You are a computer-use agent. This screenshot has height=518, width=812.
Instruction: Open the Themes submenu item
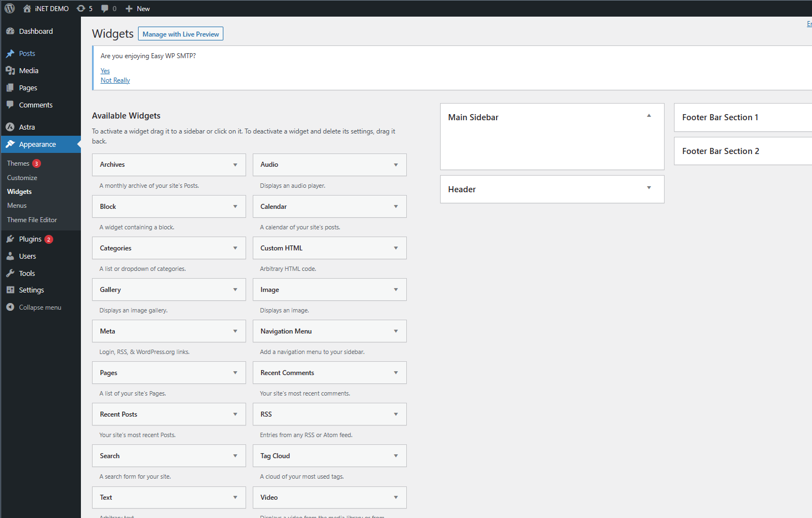tap(18, 163)
